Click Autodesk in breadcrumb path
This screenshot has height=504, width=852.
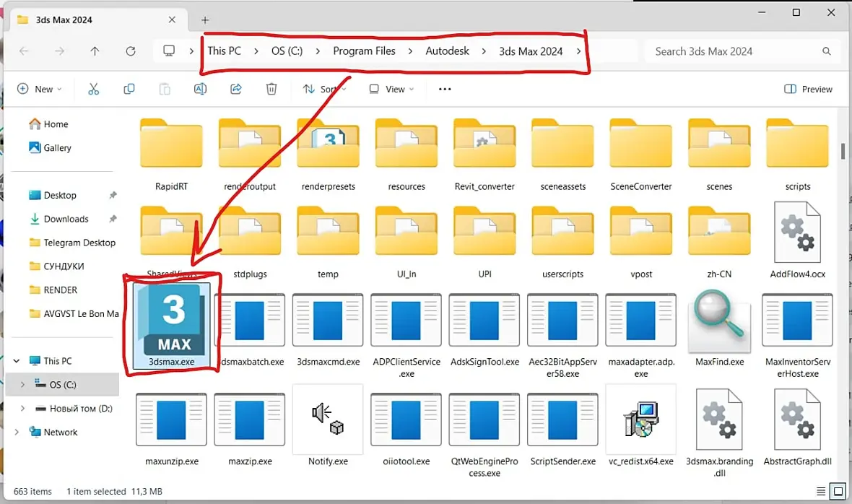[x=447, y=51]
